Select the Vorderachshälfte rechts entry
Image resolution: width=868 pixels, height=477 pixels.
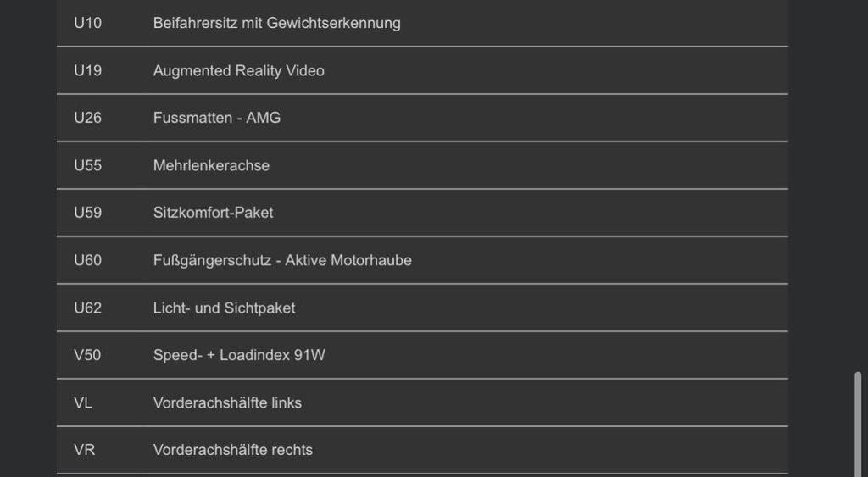pos(232,450)
